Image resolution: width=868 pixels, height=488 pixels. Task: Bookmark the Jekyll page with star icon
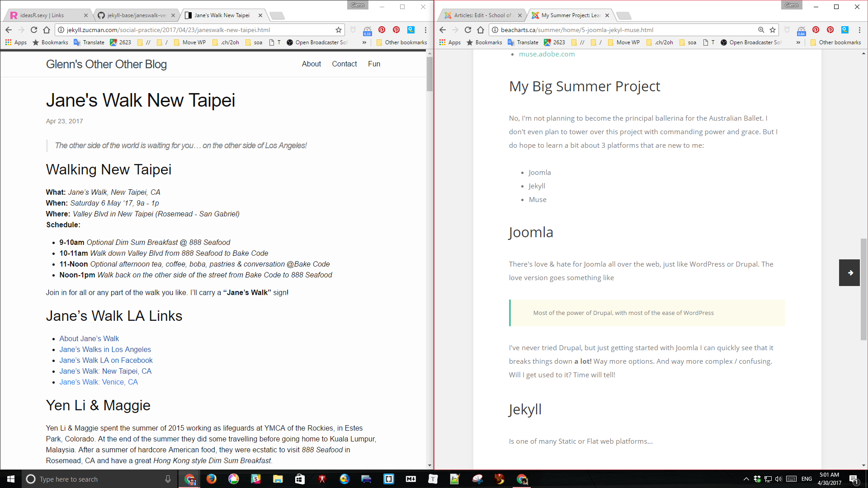point(338,30)
